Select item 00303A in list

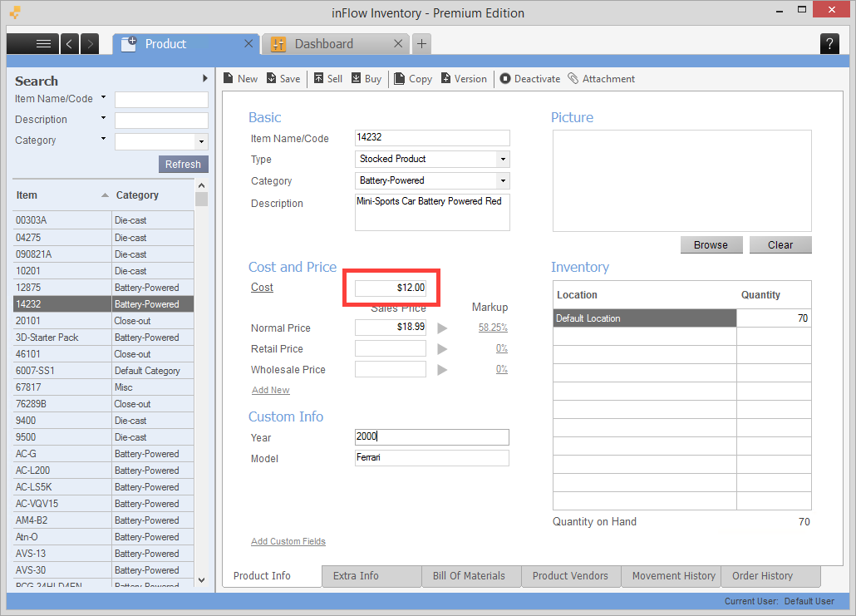(104, 220)
